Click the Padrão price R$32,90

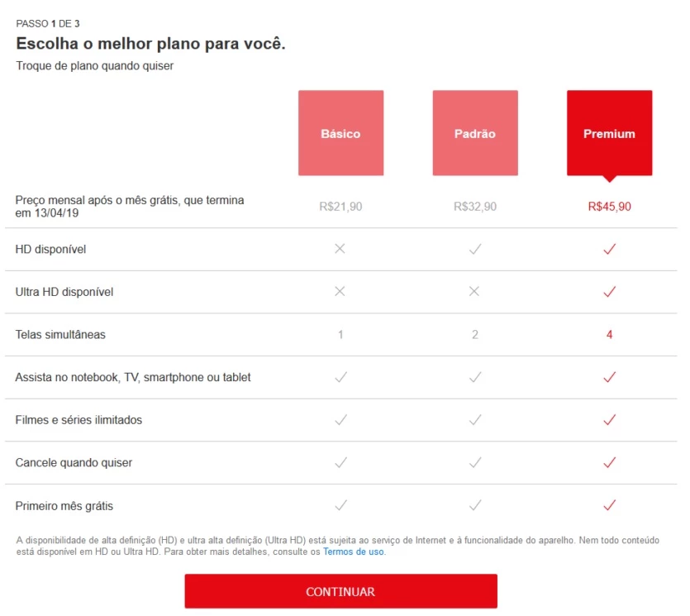click(475, 207)
